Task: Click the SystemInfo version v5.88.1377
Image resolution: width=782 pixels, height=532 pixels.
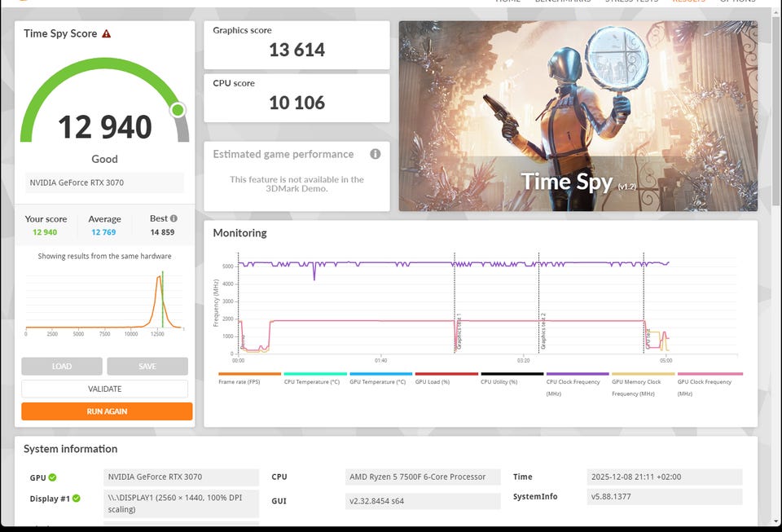Action: 665,497
